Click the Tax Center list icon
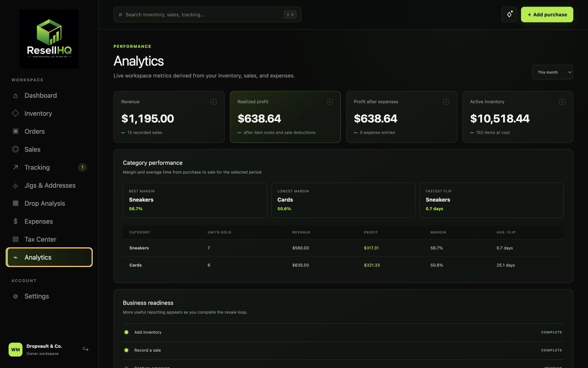Viewport: 588px width, 368px height. pos(16,239)
